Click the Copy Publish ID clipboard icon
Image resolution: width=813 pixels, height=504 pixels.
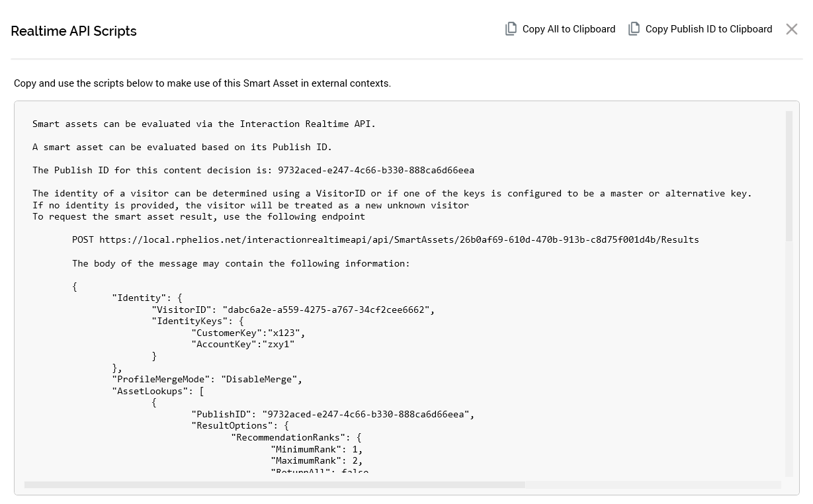coord(634,29)
